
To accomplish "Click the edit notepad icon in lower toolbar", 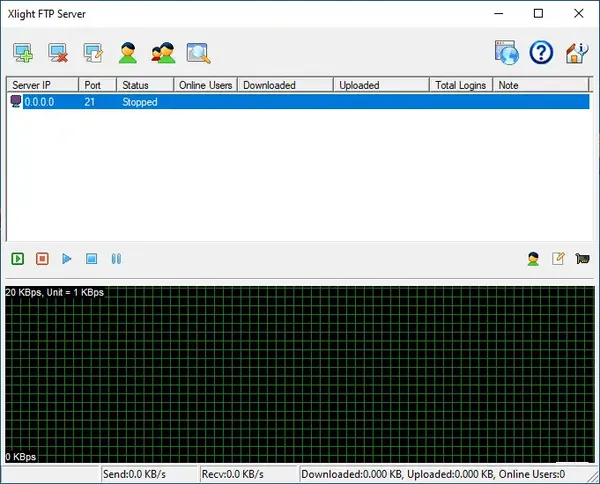I will pyautogui.click(x=558, y=259).
